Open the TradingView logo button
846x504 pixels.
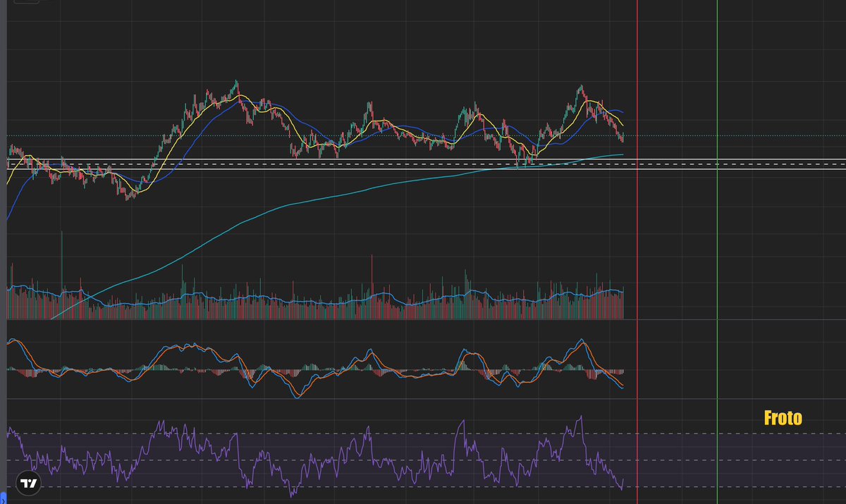[x=29, y=484]
